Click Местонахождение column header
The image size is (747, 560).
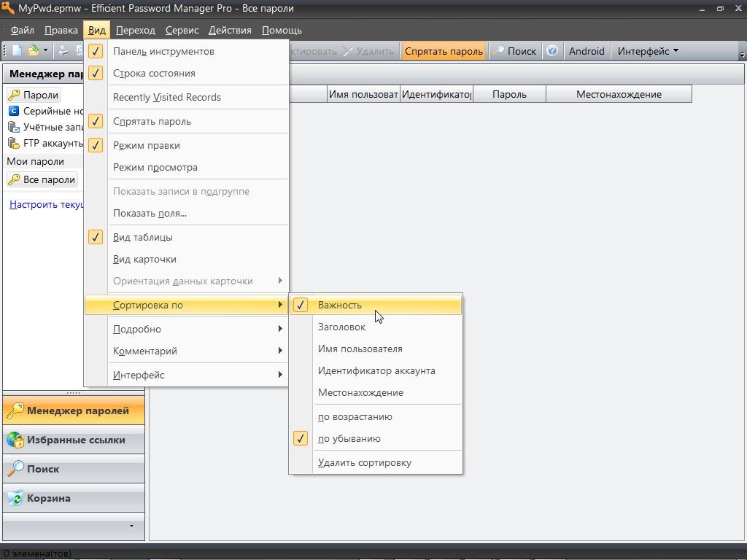pyautogui.click(x=619, y=94)
